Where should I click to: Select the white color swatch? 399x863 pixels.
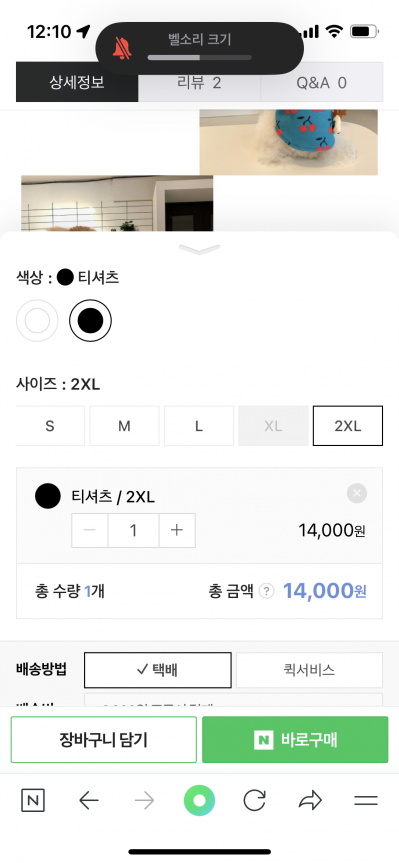click(x=37, y=320)
